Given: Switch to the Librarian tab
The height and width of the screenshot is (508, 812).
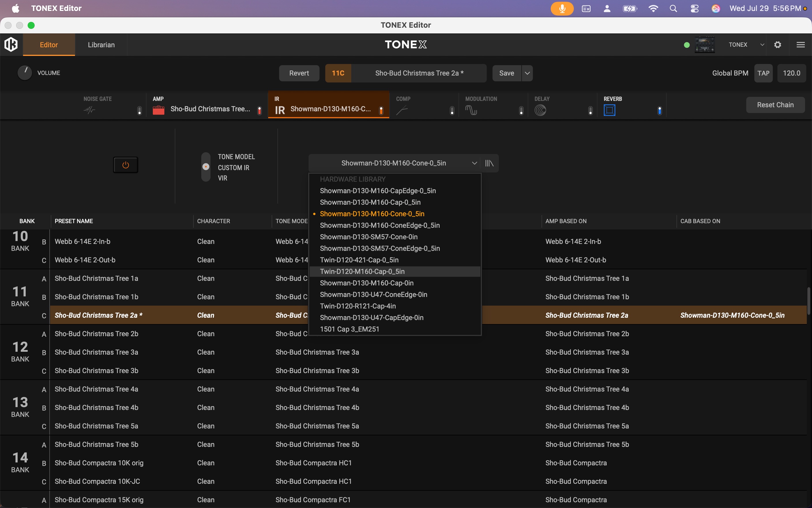Looking at the screenshot, I should [101, 45].
